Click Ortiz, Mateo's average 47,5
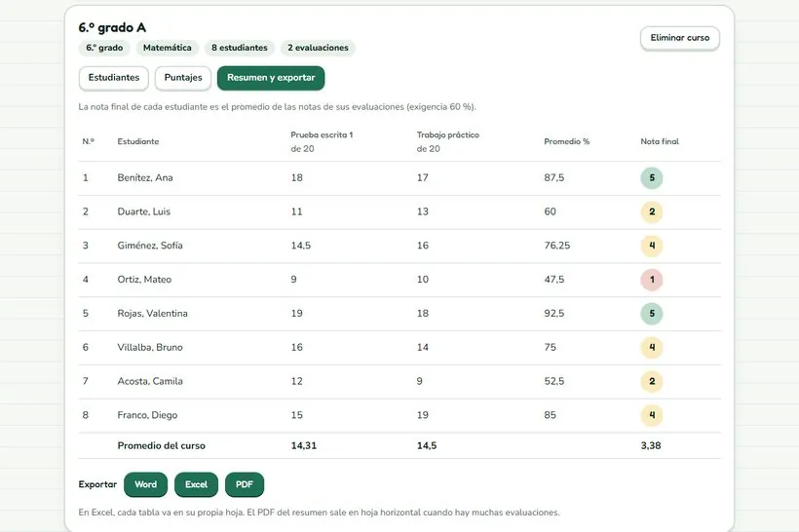Screen dimensions: 799x532 (x=553, y=280)
